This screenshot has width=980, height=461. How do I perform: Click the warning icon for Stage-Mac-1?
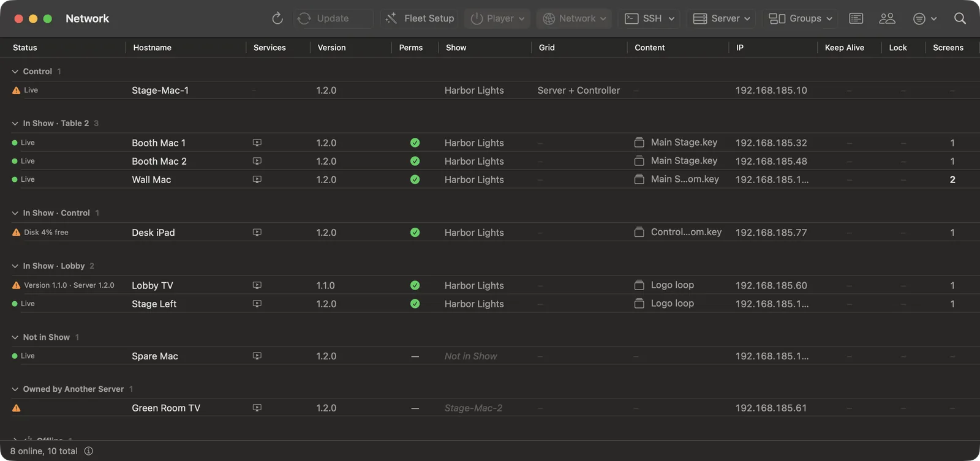17,90
